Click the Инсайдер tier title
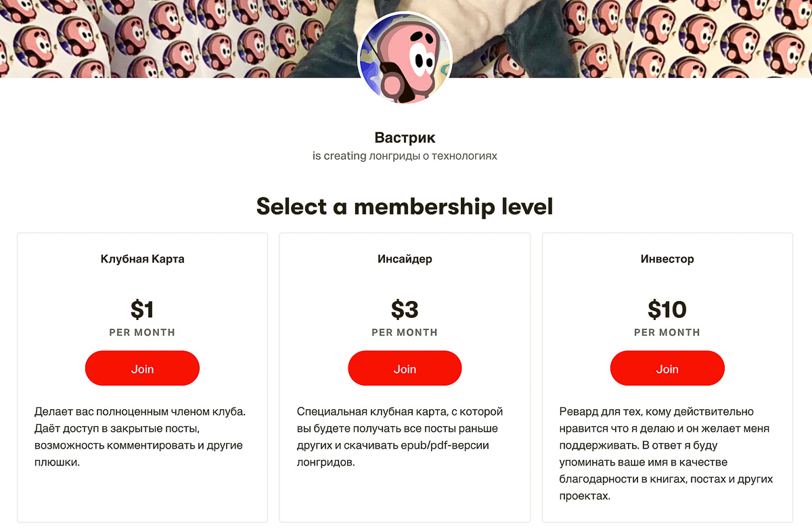 [405, 258]
